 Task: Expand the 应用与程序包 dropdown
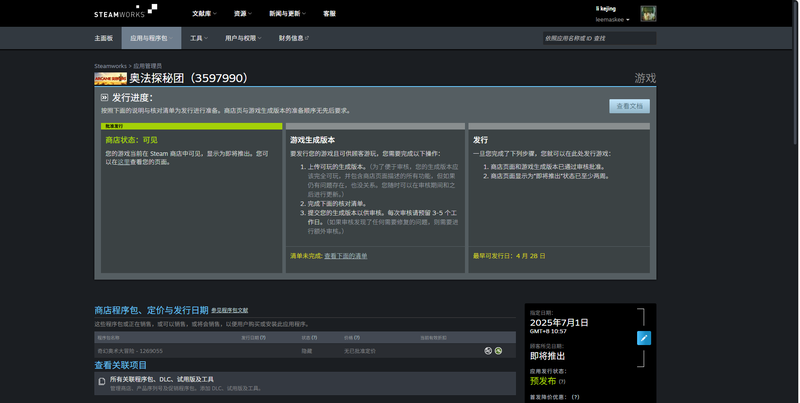click(151, 38)
